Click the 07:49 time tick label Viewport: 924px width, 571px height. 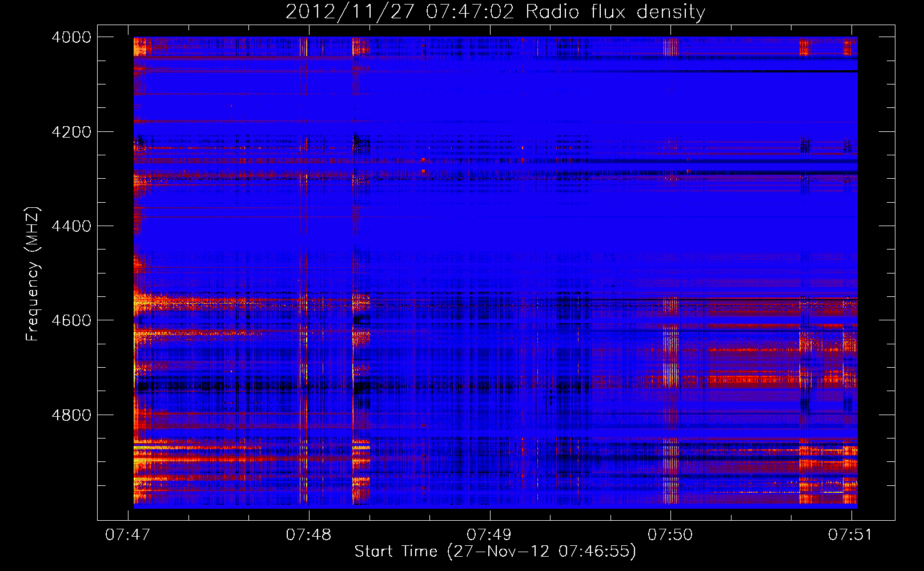pos(489,534)
